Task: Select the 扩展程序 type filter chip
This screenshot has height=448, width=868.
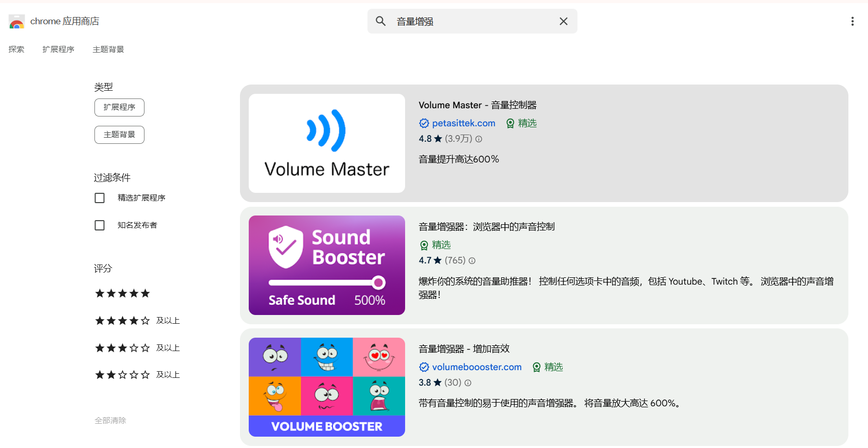Action: [119, 107]
